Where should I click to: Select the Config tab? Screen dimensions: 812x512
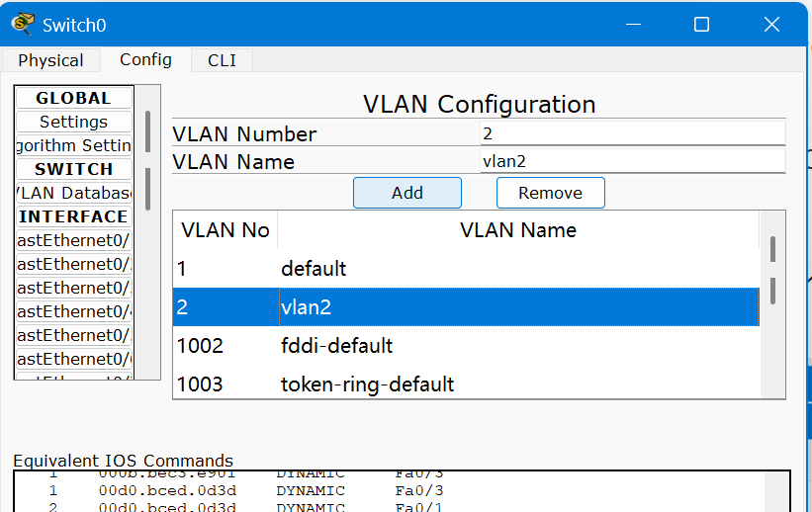[x=145, y=59]
